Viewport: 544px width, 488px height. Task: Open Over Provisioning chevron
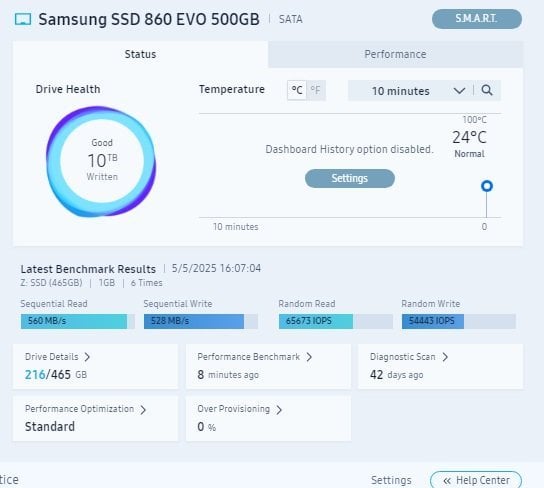[x=279, y=410]
